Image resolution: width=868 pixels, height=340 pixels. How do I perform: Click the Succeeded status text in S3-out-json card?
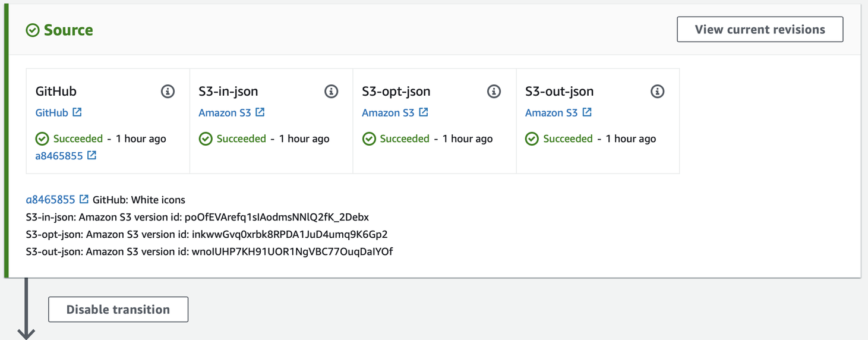pos(567,139)
